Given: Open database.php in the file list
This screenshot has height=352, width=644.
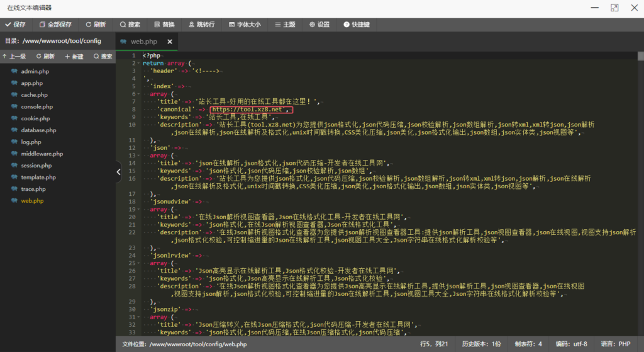Looking at the screenshot, I should click(38, 130).
